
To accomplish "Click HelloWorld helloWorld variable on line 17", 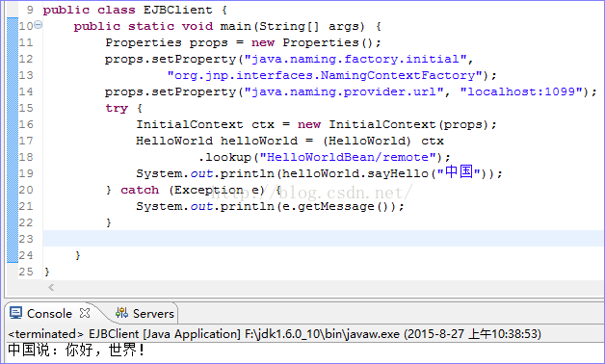I will pyautogui.click(x=217, y=141).
